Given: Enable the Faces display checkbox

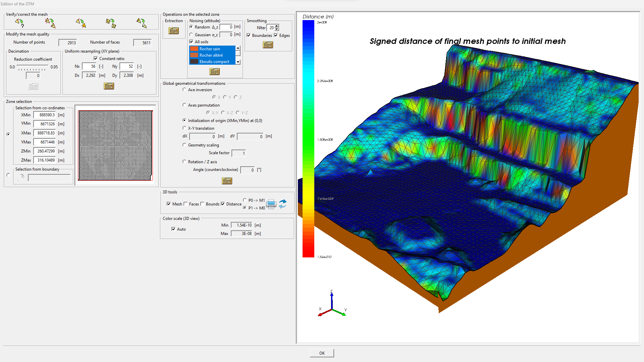Looking at the screenshot, I should pyautogui.click(x=186, y=204).
